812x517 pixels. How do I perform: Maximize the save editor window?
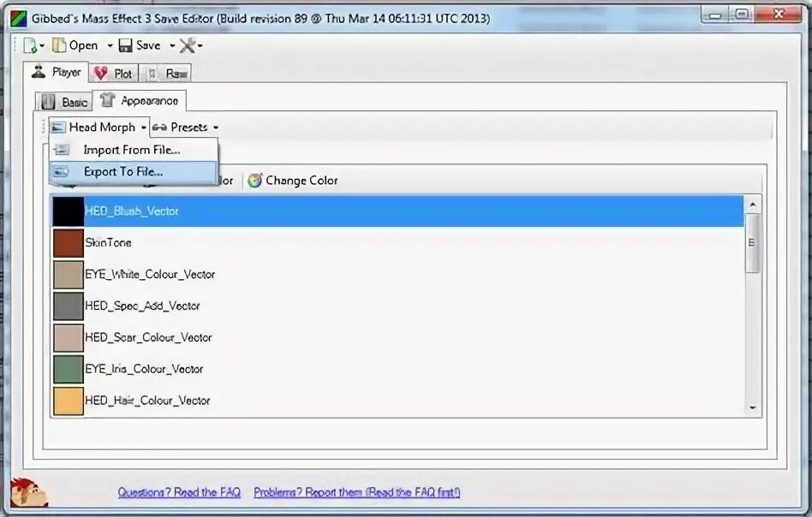click(742, 15)
